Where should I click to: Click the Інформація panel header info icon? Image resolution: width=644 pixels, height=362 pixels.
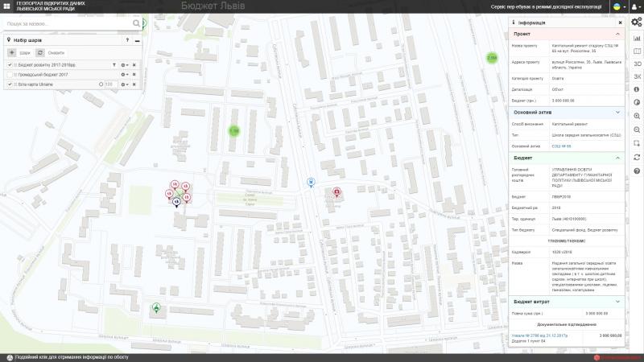point(514,23)
